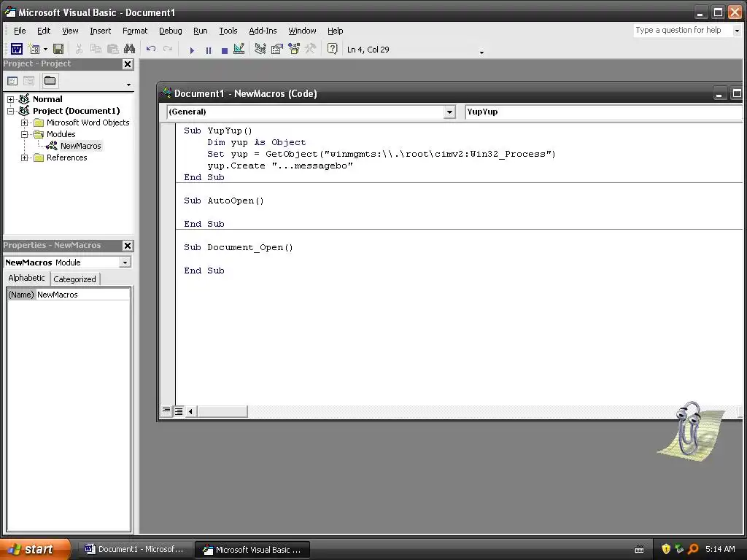Click the Visual Basic Help question icon
The image size is (747, 560).
(x=333, y=49)
